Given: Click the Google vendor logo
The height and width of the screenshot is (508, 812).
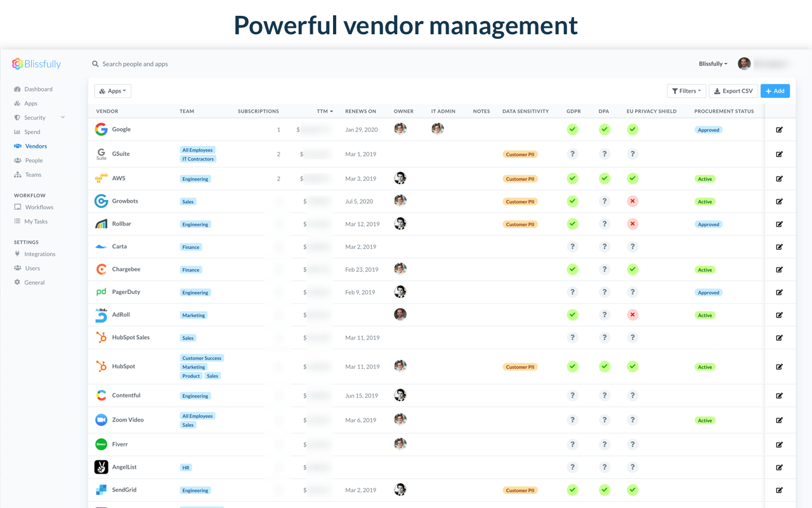Looking at the screenshot, I should (101, 130).
